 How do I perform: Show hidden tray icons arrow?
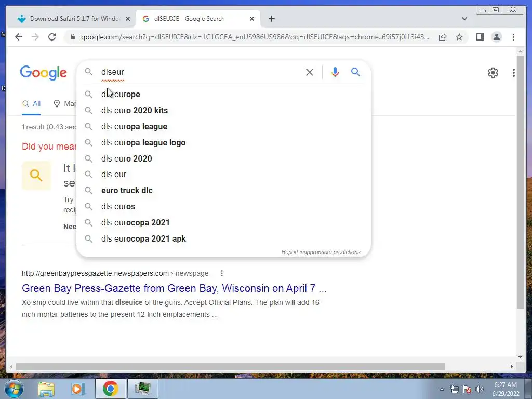442,389
